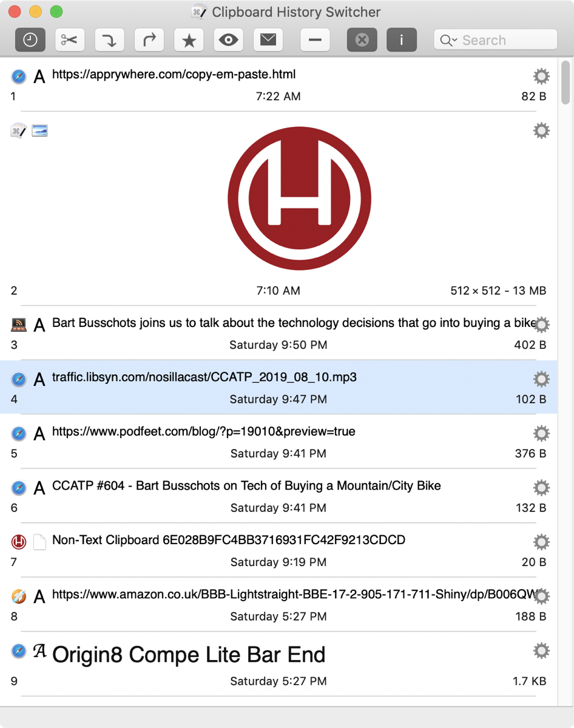Open the search magnifier dropdown arrow

449,41
